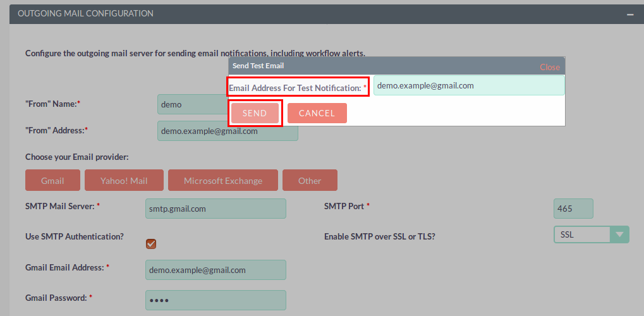
Task: Click the SMTP Port field
Action: pyautogui.click(x=573, y=209)
